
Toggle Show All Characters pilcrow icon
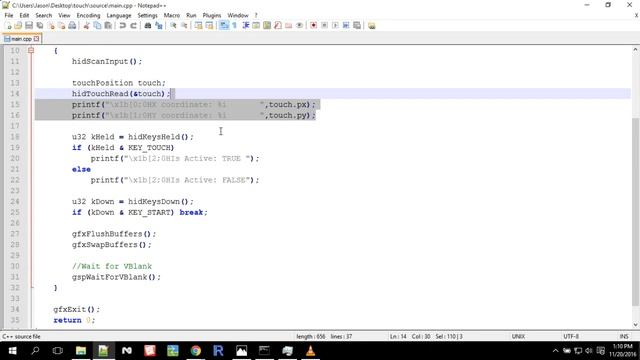pyautogui.click(x=235, y=25)
